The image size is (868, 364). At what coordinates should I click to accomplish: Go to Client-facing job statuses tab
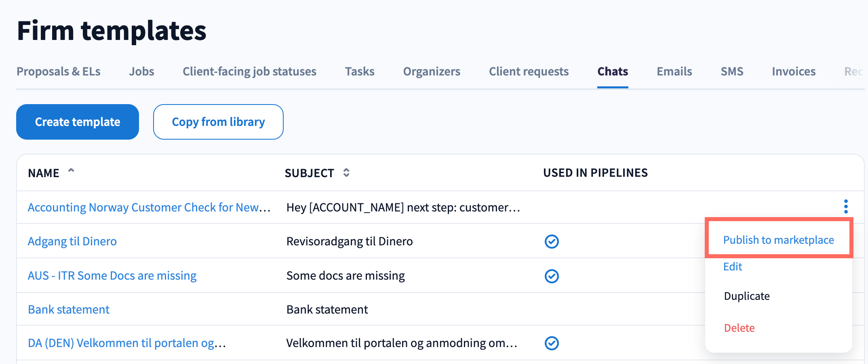pos(249,71)
